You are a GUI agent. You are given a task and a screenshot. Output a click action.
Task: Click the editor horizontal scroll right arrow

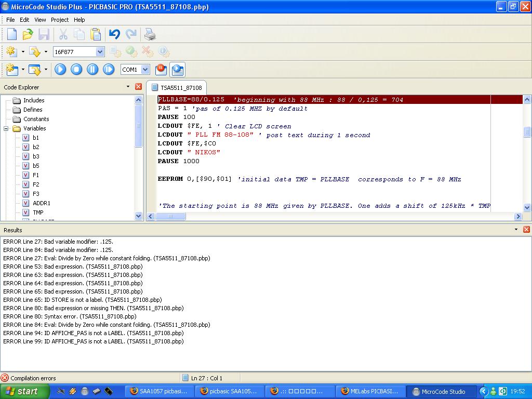[x=518, y=216]
